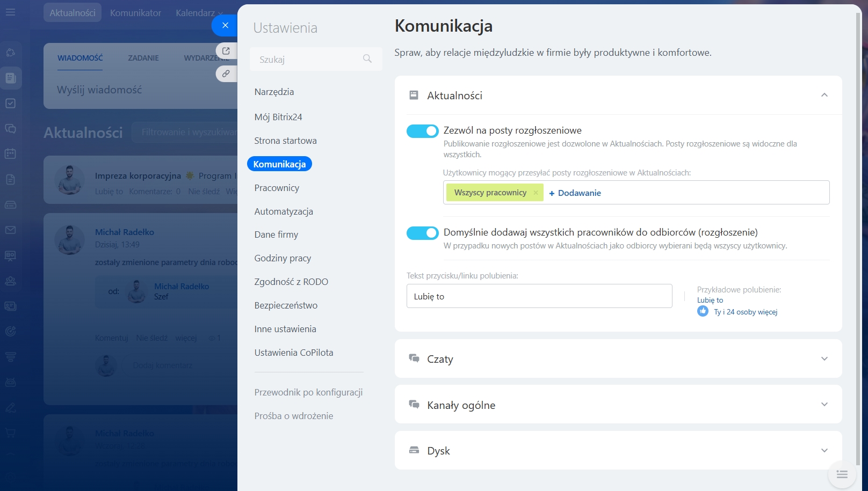Open Ustawienia CoPilota page
868x491 pixels.
point(294,353)
